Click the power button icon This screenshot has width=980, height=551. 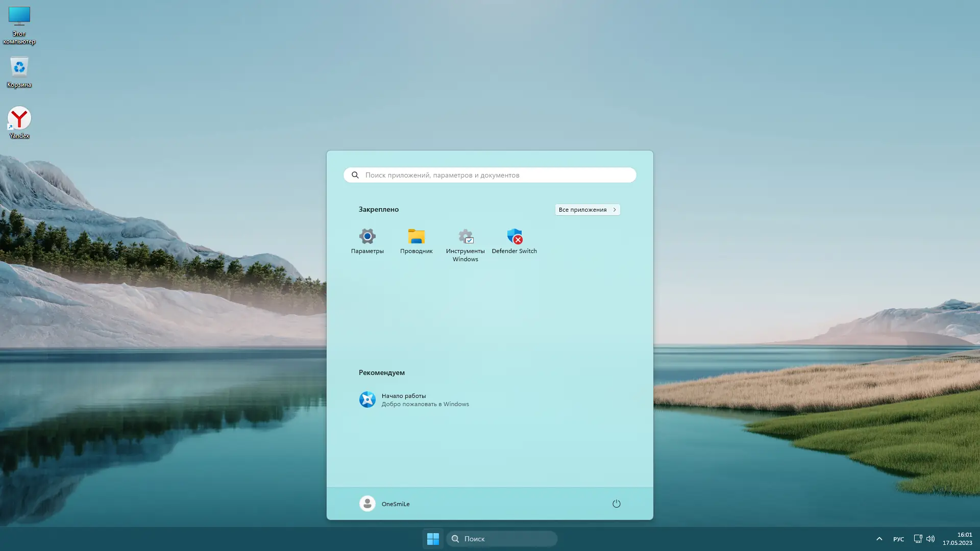coord(616,504)
